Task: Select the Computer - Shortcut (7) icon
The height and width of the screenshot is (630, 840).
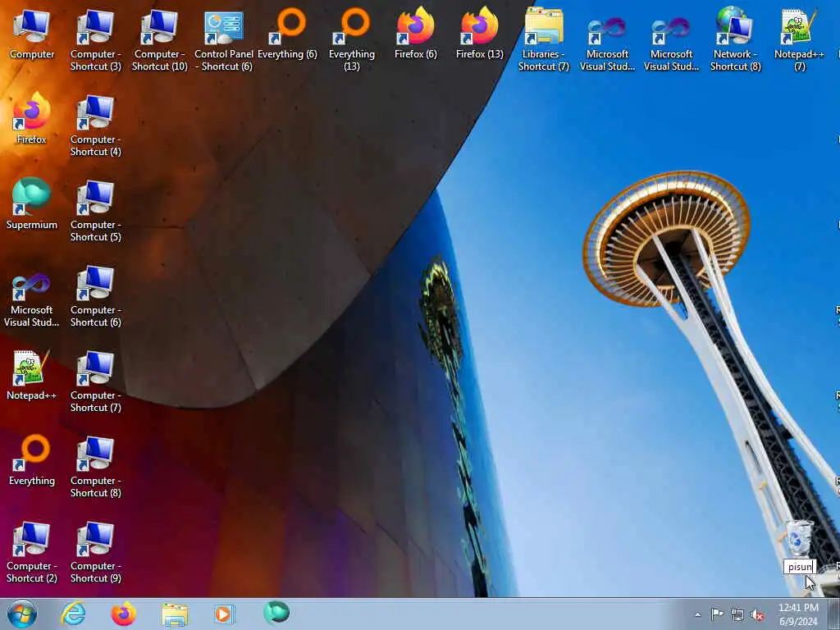Action: [96, 381]
